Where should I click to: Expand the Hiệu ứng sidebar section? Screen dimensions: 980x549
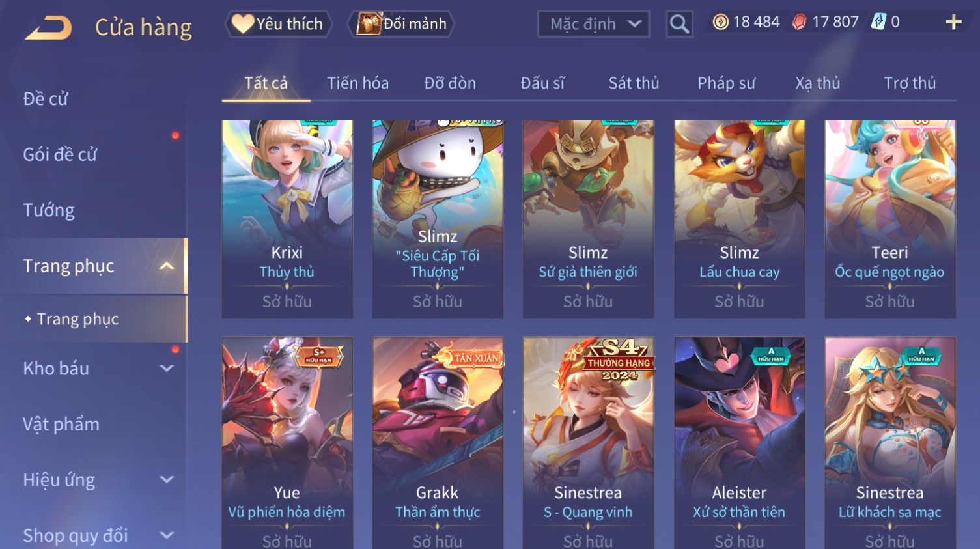click(x=167, y=479)
